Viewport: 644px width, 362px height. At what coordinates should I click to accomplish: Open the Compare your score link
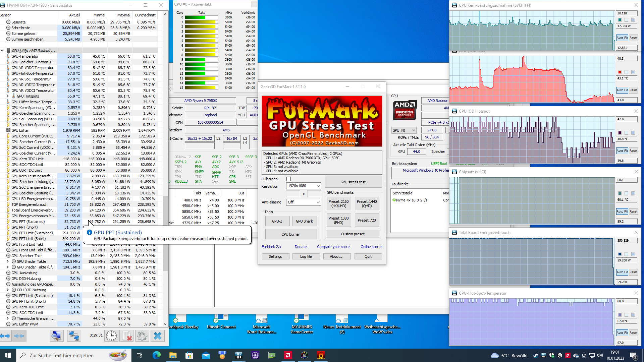333,247
